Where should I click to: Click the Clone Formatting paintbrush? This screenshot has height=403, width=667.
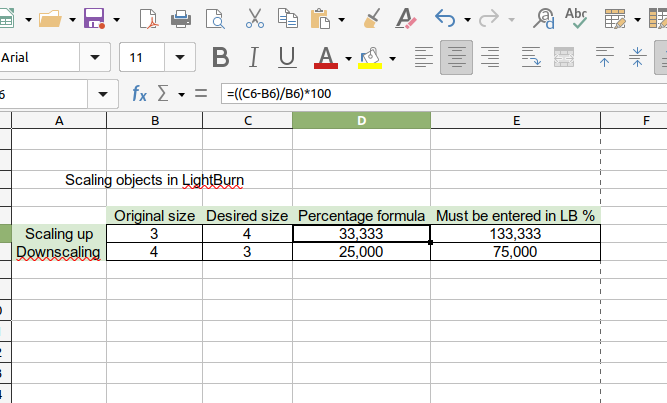click(x=372, y=18)
